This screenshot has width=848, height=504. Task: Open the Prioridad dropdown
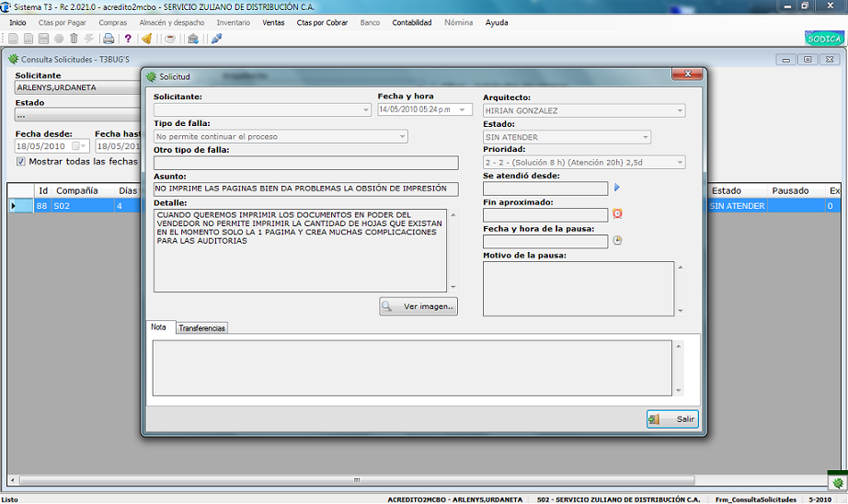[680, 162]
